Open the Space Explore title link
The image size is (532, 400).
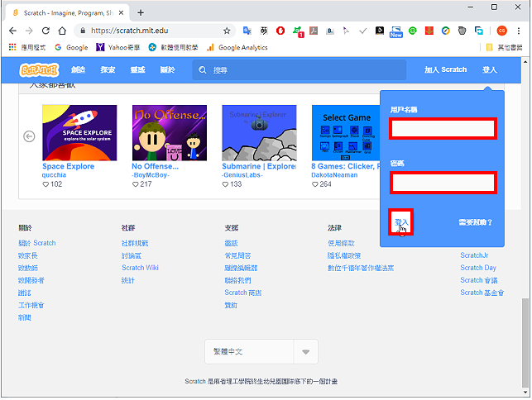[x=68, y=166]
